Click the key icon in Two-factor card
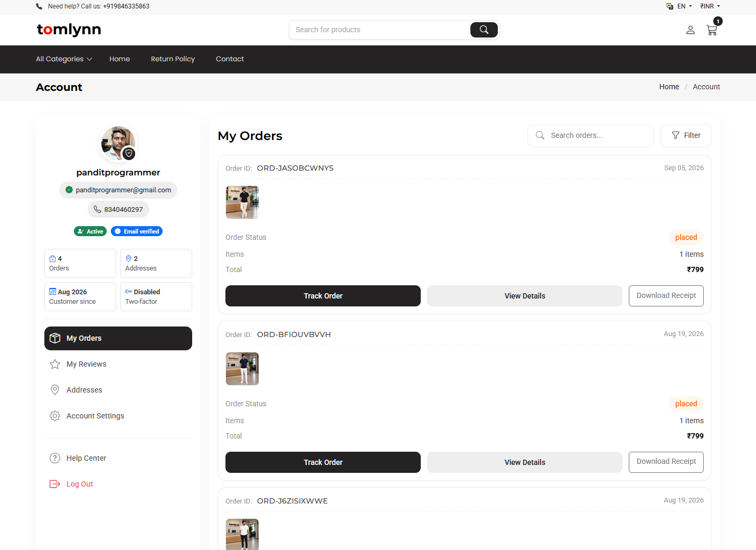Image resolution: width=756 pixels, height=550 pixels. (x=128, y=292)
